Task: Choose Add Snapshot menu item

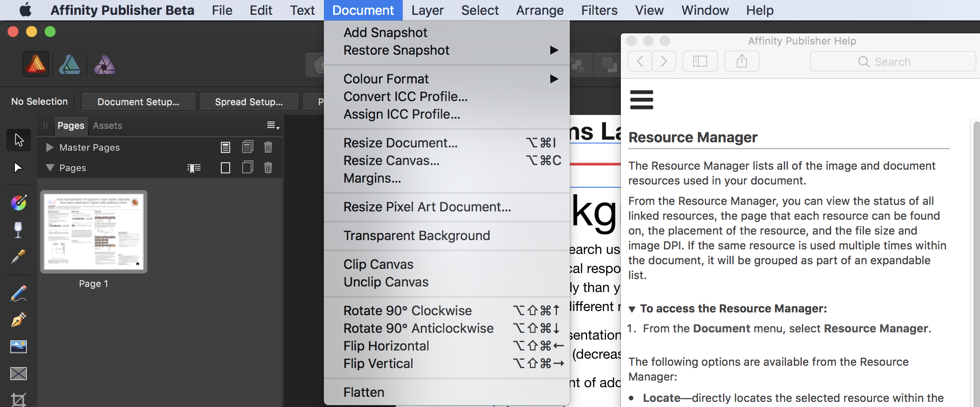Action: point(447,32)
